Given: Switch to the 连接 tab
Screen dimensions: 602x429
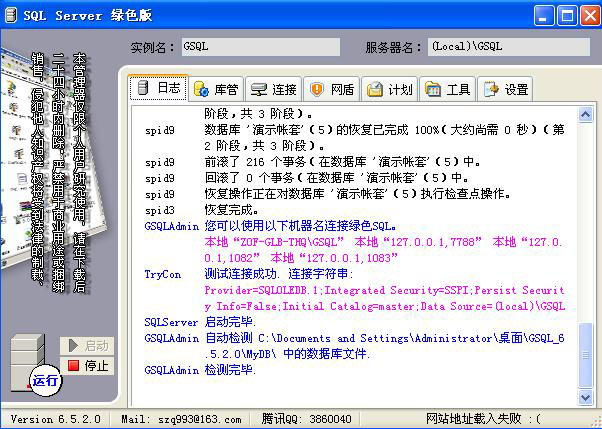Looking at the screenshot, I should pyautogui.click(x=273, y=89).
